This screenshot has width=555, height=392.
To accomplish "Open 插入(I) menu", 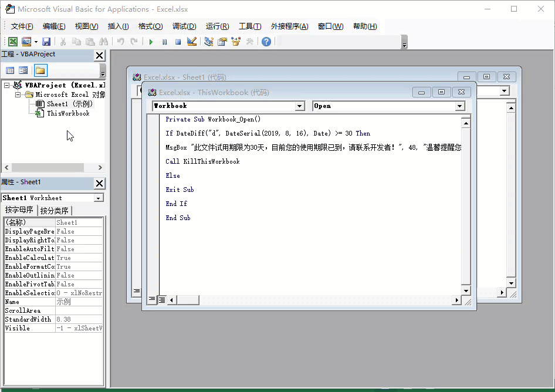I will coord(119,26).
